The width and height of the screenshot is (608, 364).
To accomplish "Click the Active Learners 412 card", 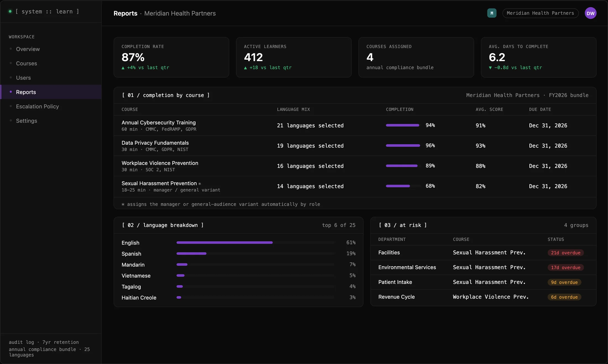I will [x=294, y=57].
